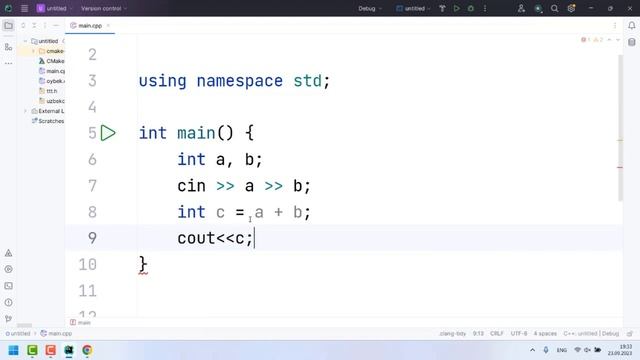Open the CMake tool window triangle icon
This screenshot has width=640, height=360.
pyautogui.click(x=8, y=253)
